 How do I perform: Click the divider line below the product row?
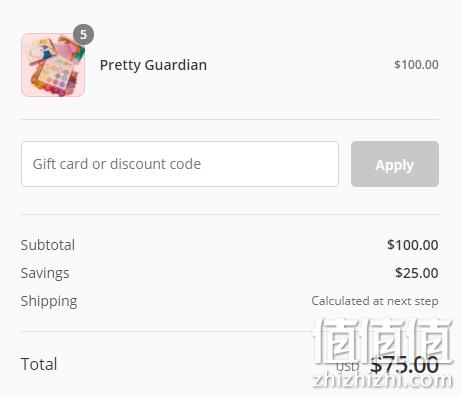pos(230,119)
